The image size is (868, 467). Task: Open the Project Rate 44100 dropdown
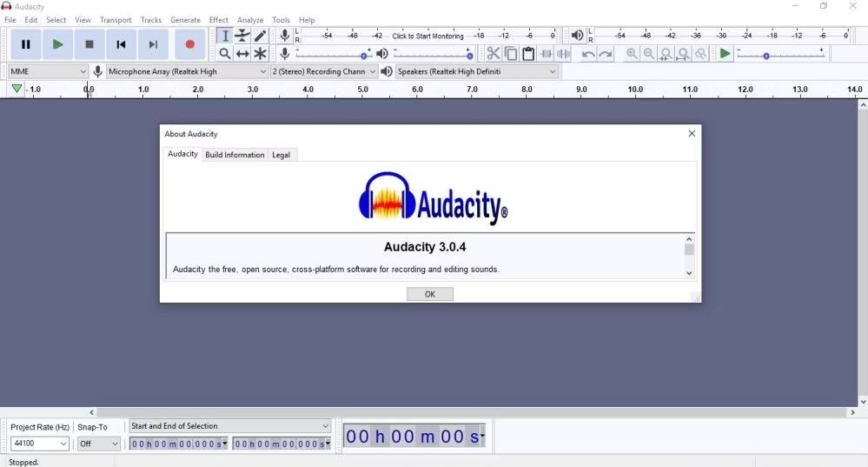(40, 444)
